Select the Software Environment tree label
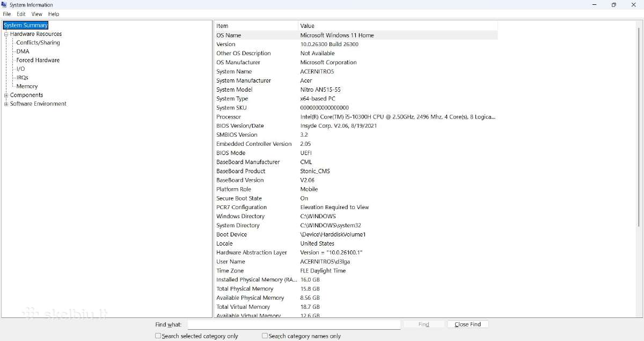 coord(38,104)
